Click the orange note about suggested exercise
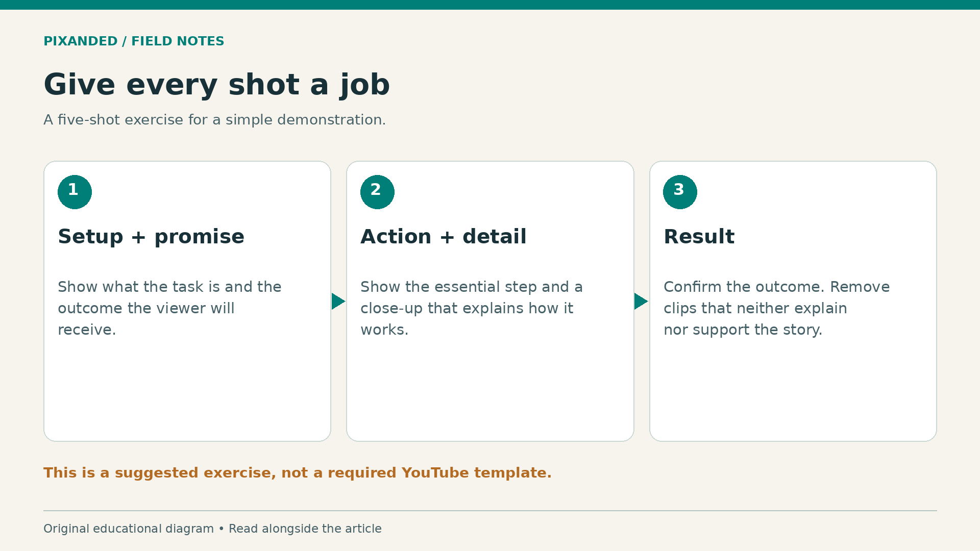 (298, 473)
